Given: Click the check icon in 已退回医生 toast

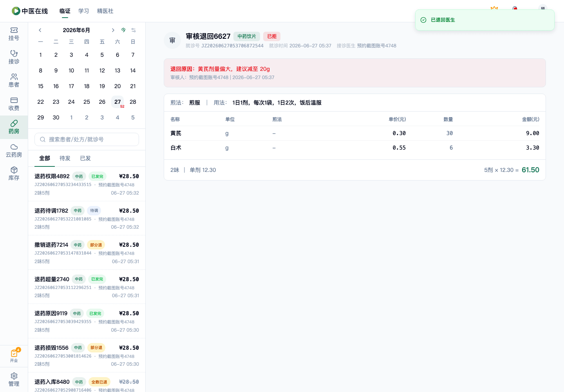Looking at the screenshot, I should pyautogui.click(x=423, y=20).
